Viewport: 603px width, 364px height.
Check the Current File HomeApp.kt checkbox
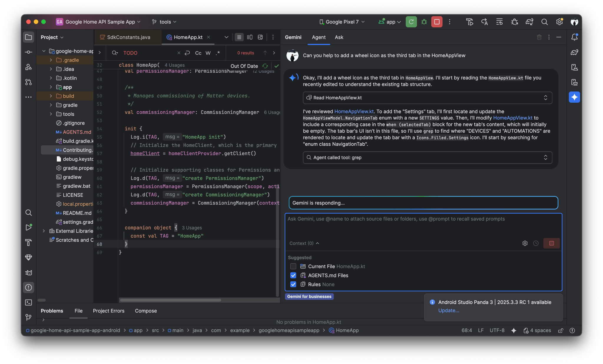(293, 266)
